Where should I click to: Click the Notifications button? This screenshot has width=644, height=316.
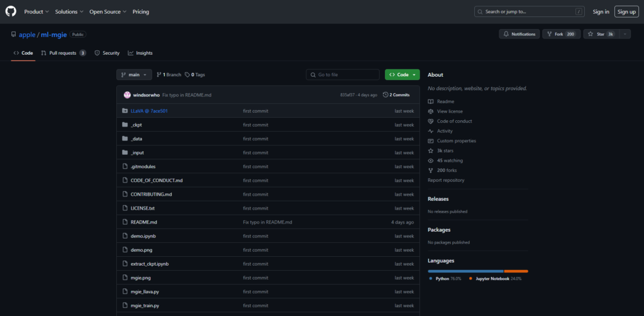point(519,34)
